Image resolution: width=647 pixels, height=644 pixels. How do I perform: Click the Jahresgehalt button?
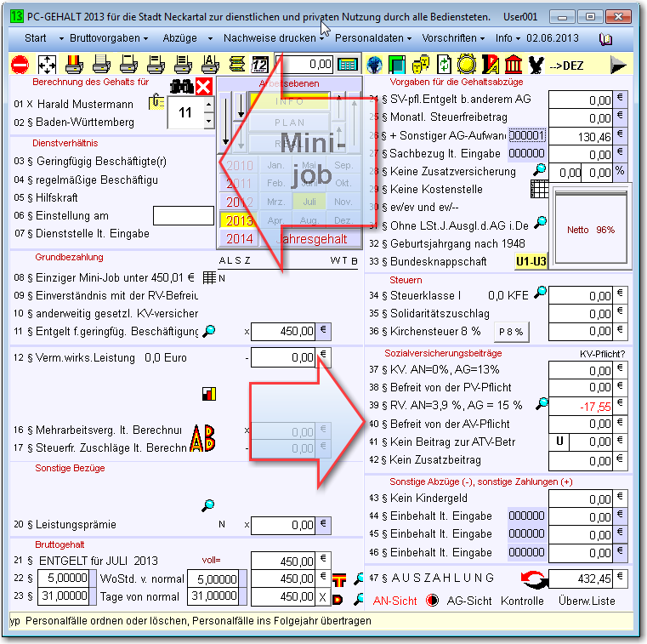pos(311,239)
